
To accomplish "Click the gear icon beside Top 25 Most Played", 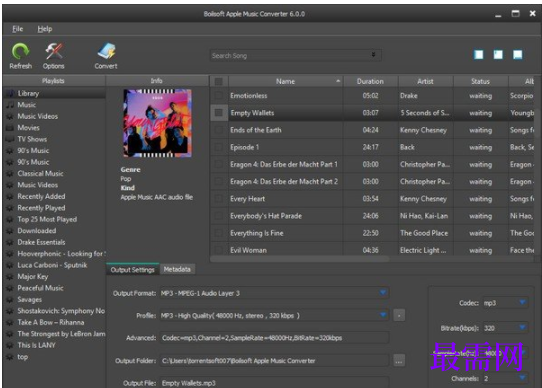I will 10,219.
